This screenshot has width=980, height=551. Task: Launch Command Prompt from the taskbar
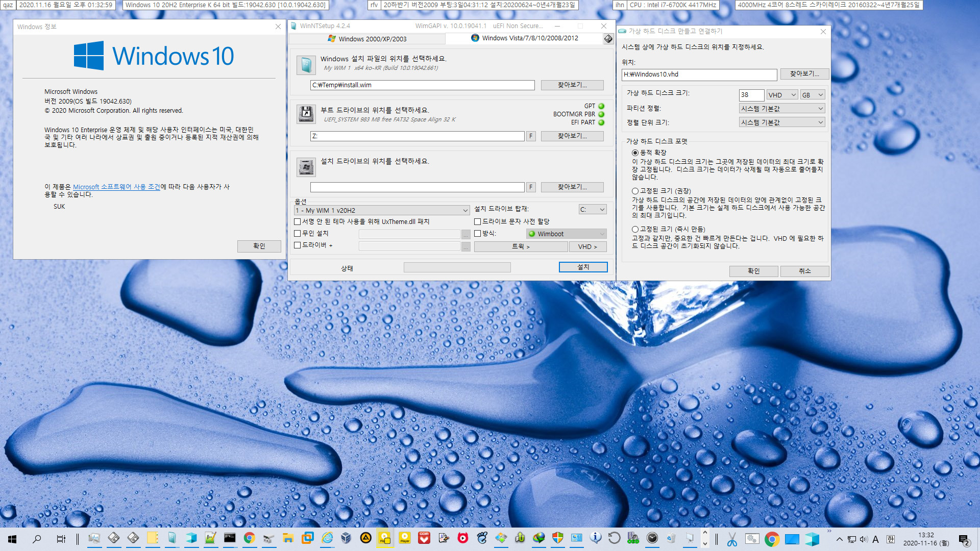pos(230,538)
